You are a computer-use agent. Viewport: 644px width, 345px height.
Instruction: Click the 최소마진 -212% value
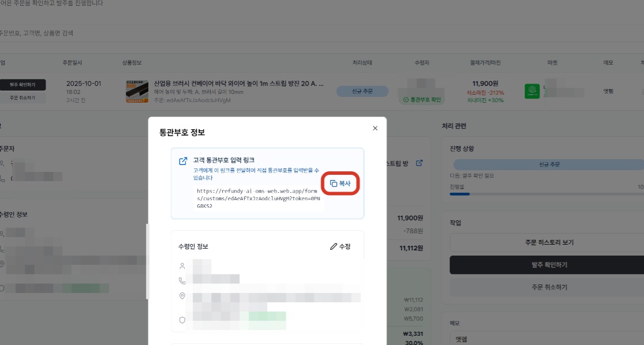[x=485, y=93]
